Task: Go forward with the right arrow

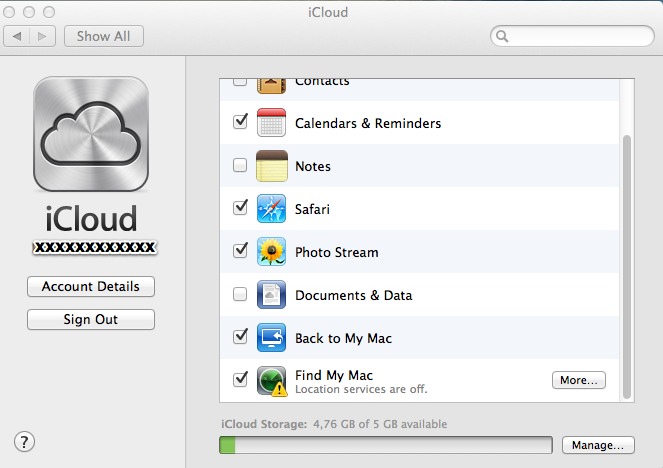Action: (42, 36)
